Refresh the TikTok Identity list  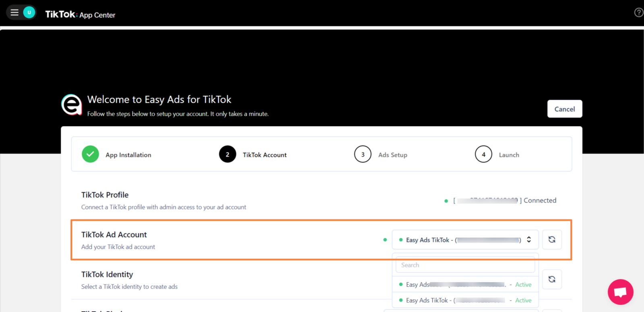point(552,279)
